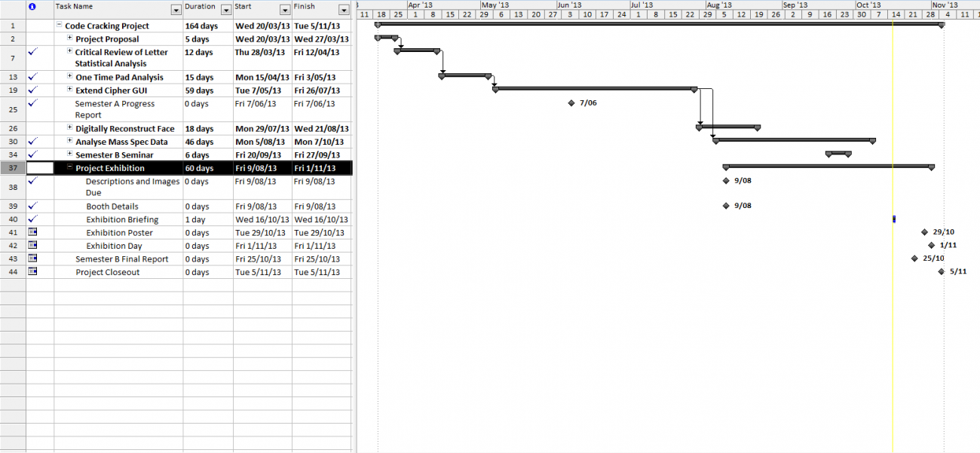The width and height of the screenshot is (980, 453).
Task: Click the completed checkmark for Semester B Seminar
Action: tap(32, 155)
